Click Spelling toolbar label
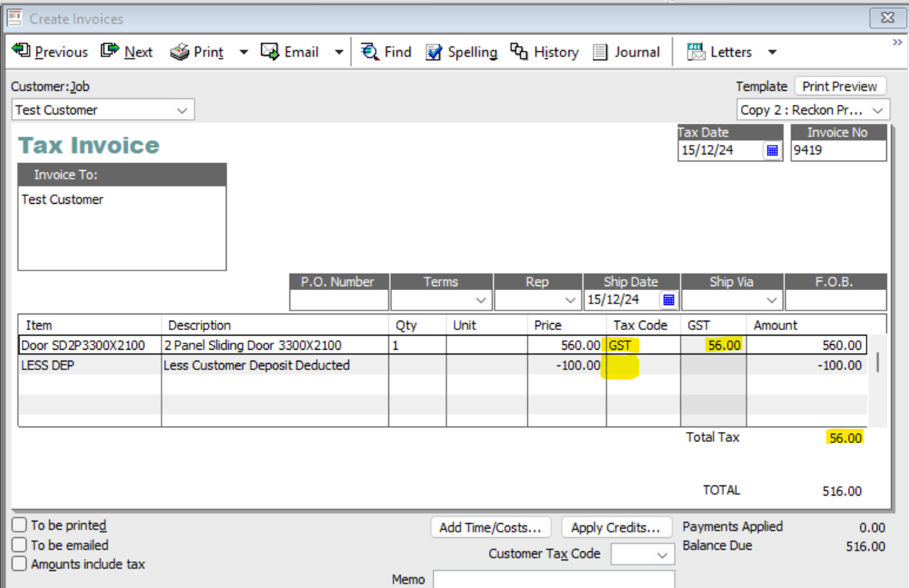The image size is (909, 588). pyautogui.click(x=472, y=53)
